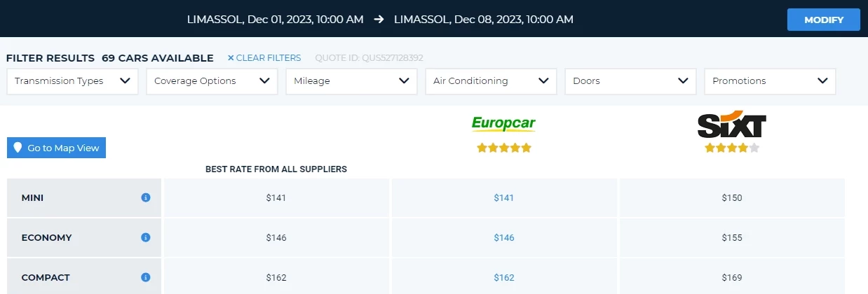Click the X icon beside Clear Filters

231,58
